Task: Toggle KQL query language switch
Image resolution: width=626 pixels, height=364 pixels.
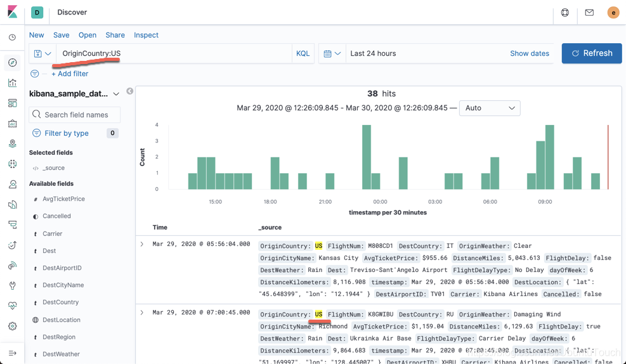Action: click(x=303, y=53)
